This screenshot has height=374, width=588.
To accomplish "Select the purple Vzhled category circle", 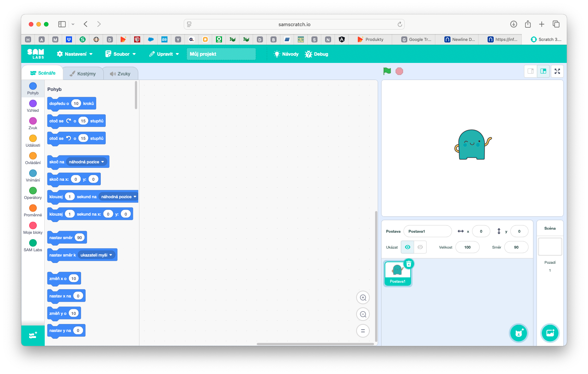I will pos(33,103).
